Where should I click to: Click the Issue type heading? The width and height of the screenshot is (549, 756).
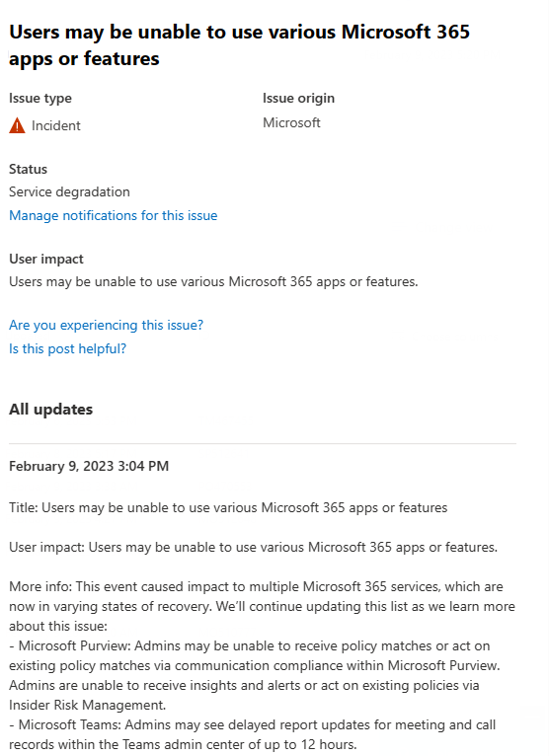click(40, 99)
